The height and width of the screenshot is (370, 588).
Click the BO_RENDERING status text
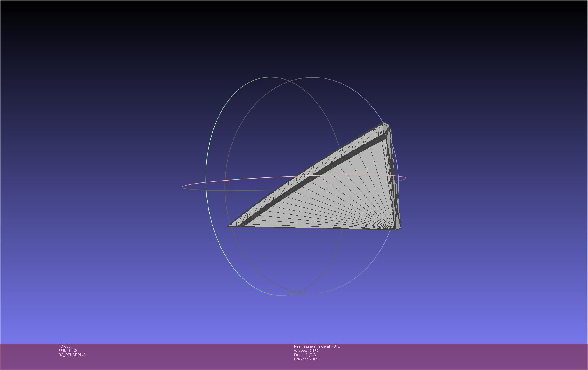coord(72,355)
